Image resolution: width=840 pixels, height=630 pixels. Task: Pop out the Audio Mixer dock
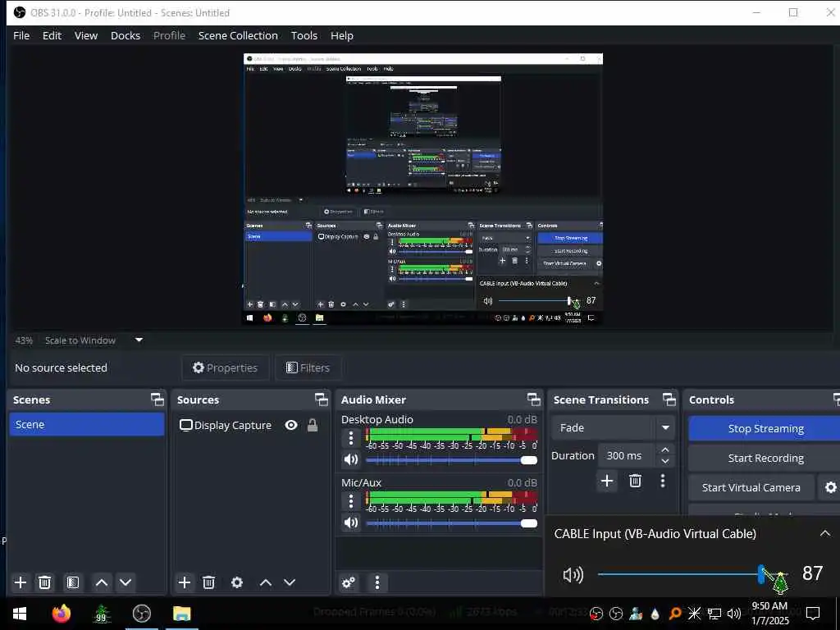click(533, 399)
